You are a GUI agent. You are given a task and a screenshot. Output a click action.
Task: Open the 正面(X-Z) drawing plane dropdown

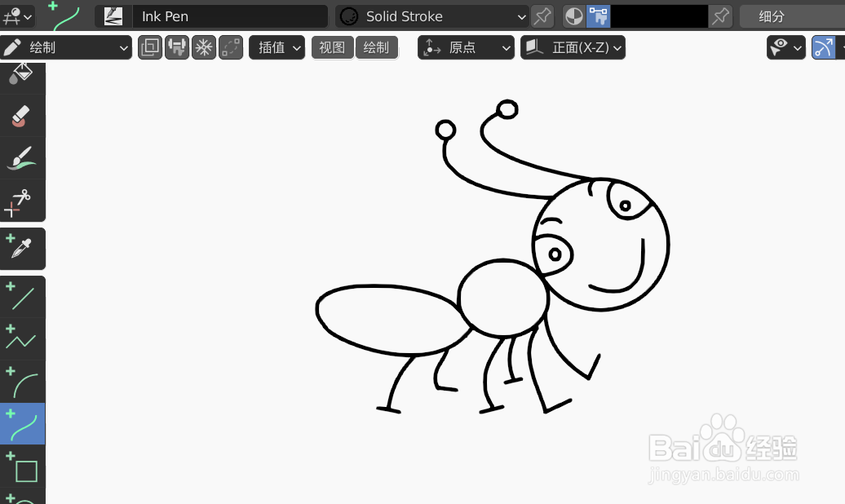tap(573, 47)
